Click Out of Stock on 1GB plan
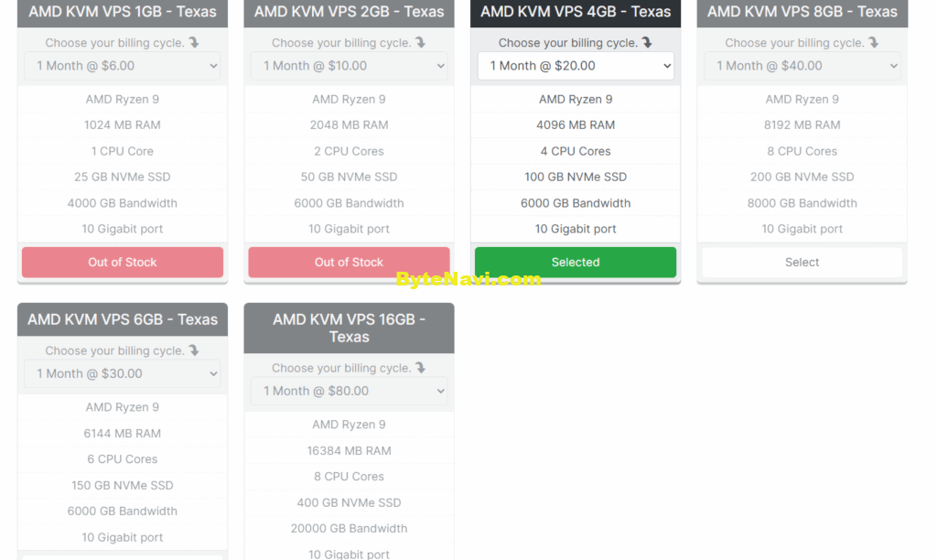 pos(123,263)
